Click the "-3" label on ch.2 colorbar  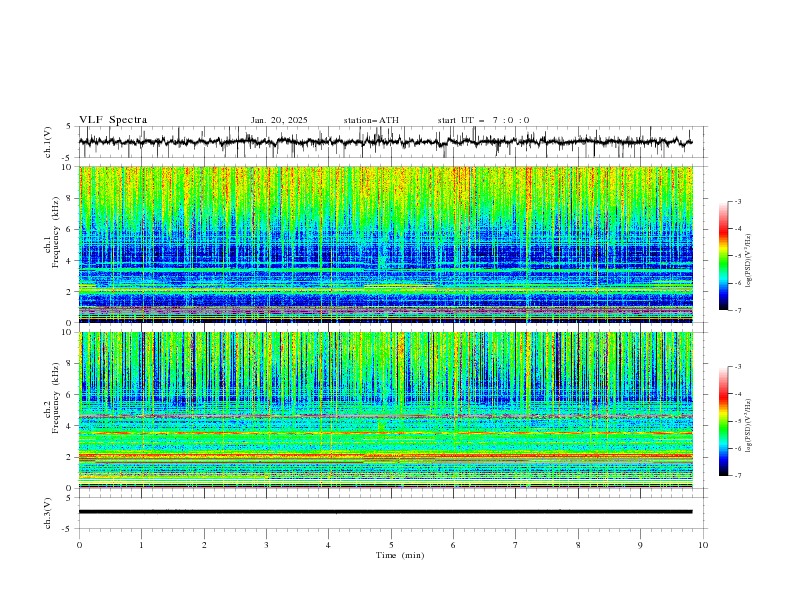tap(738, 367)
